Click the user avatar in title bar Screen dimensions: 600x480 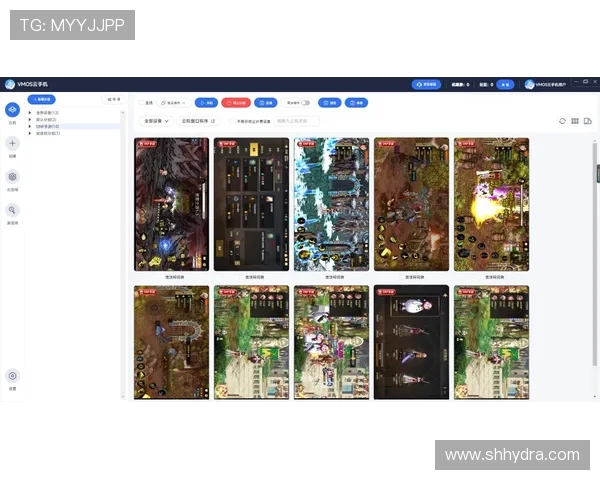pos(530,85)
